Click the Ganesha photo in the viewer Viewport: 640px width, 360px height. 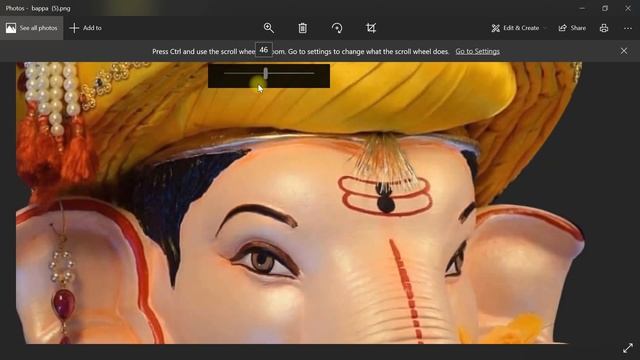point(300,203)
